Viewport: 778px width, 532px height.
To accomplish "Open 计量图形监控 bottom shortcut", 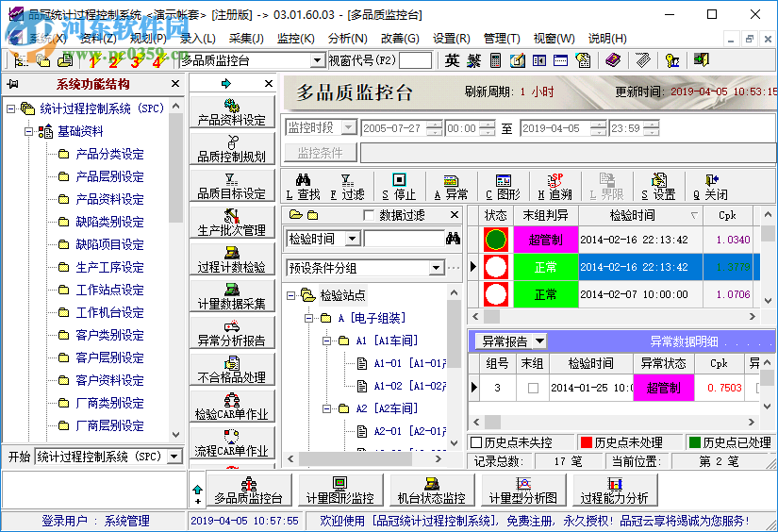I will coord(339,490).
